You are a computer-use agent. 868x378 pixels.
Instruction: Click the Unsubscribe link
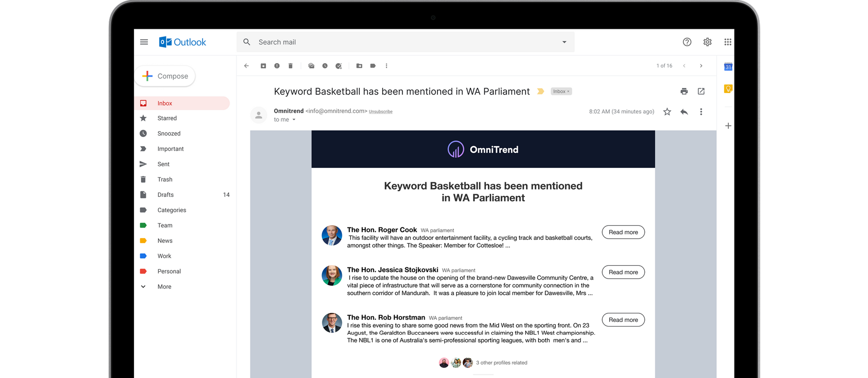[380, 112]
